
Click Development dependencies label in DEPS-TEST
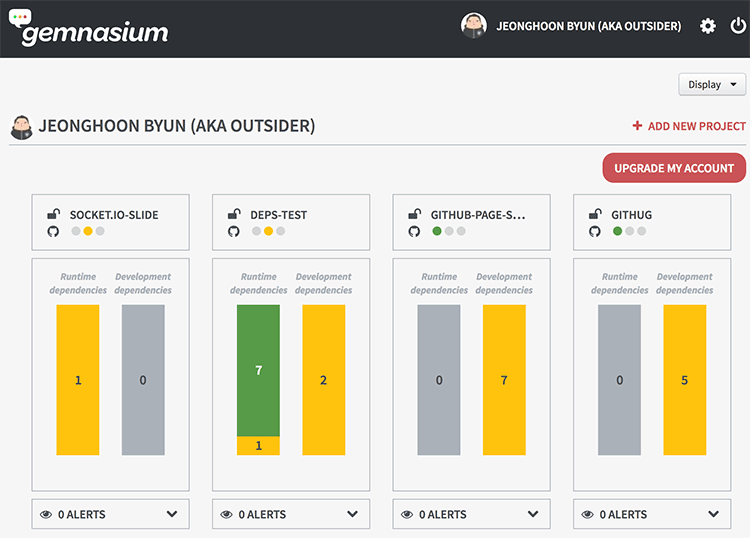(x=323, y=284)
